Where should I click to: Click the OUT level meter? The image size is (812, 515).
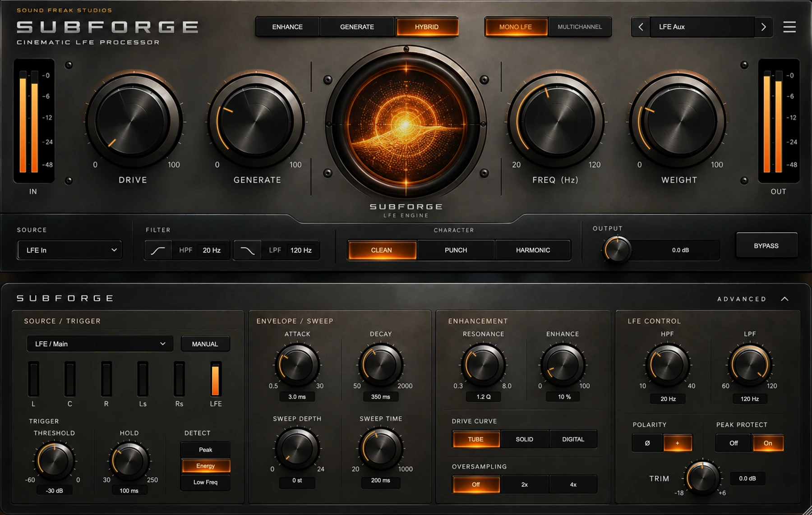pos(779,121)
